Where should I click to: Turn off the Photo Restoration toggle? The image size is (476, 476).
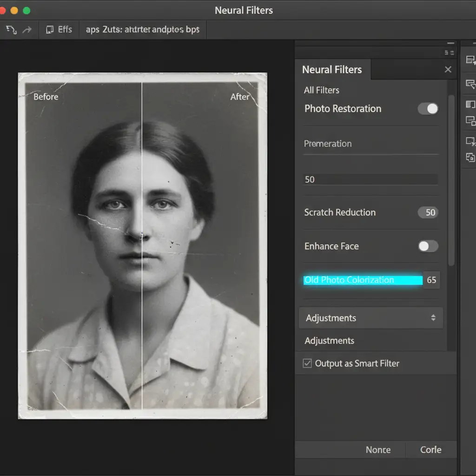coord(428,109)
